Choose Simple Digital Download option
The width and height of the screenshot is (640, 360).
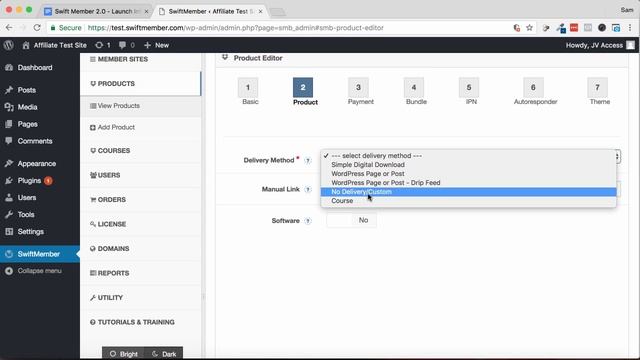[468, 165]
